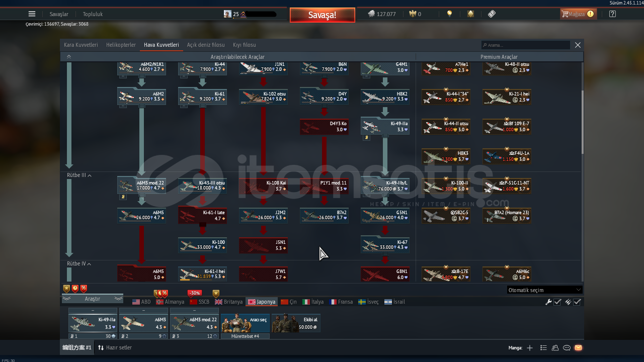
Task: Select the İsveç nation tab
Action: coord(368,302)
